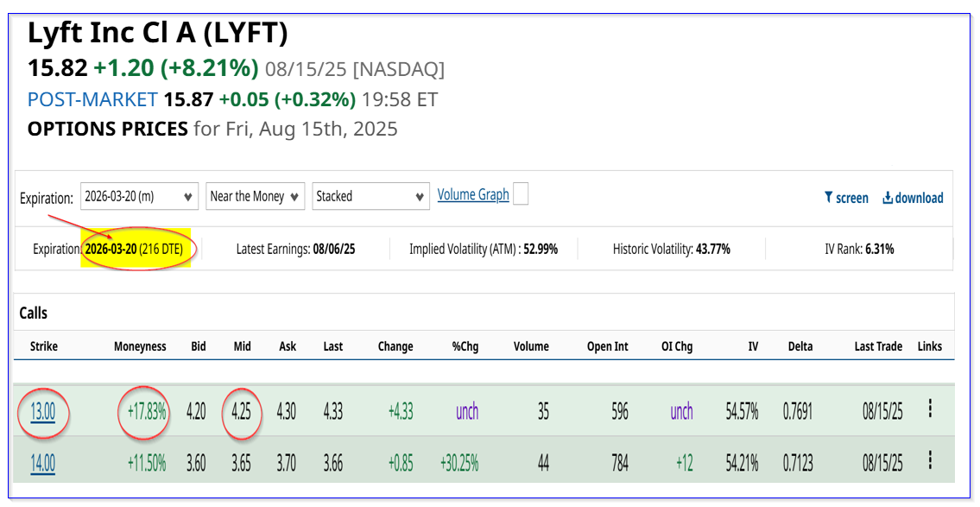The width and height of the screenshot is (980, 507).
Task: Click the Volume Graph link
Action: [x=473, y=195]
